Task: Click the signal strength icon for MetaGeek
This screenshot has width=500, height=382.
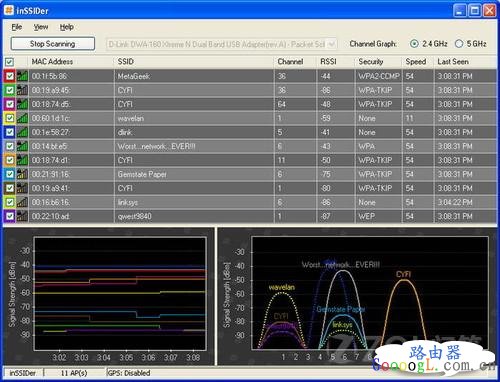Action: tap(22, 76)
